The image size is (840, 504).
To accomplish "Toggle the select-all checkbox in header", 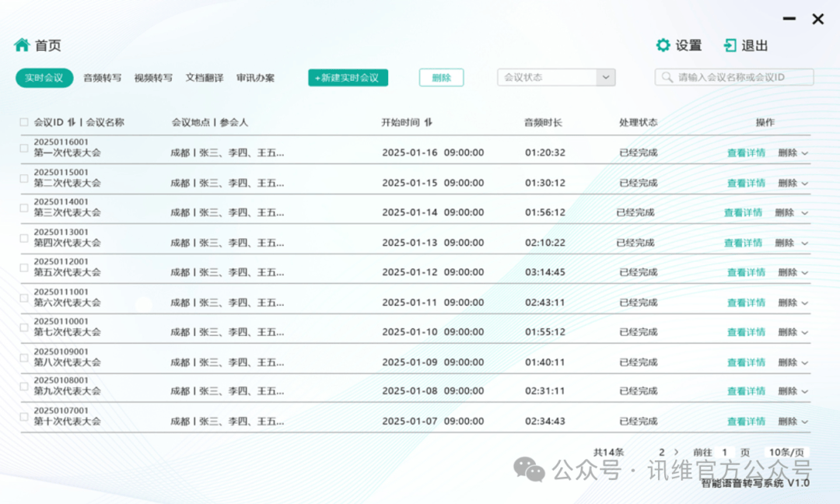I will coord(24,122).
